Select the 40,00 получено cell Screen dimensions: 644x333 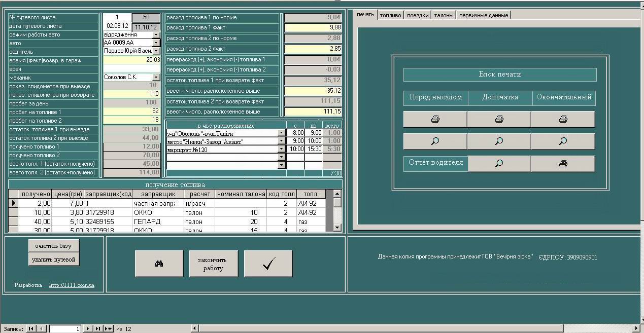pos(36,221)
